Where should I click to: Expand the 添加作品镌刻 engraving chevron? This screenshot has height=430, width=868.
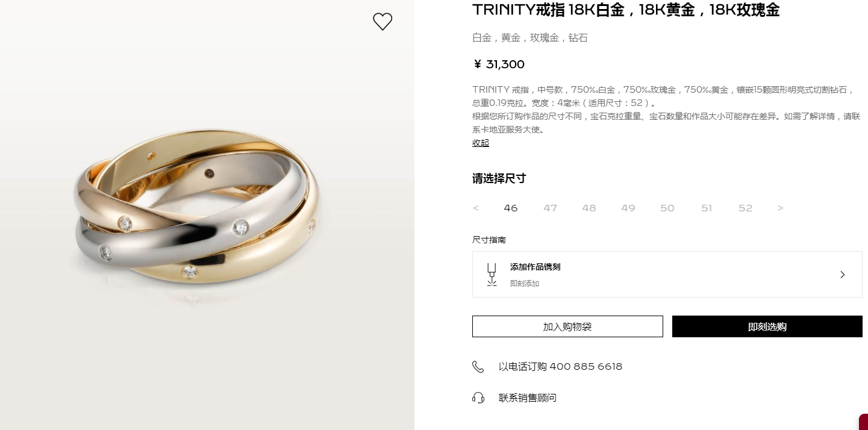[x=843, y=275]
